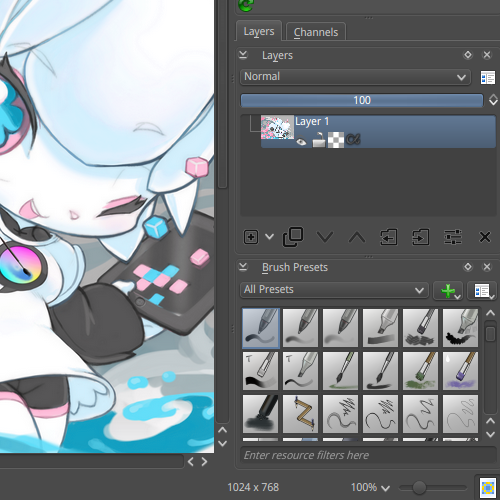Move layer into group icon

[x=421, y=237]
